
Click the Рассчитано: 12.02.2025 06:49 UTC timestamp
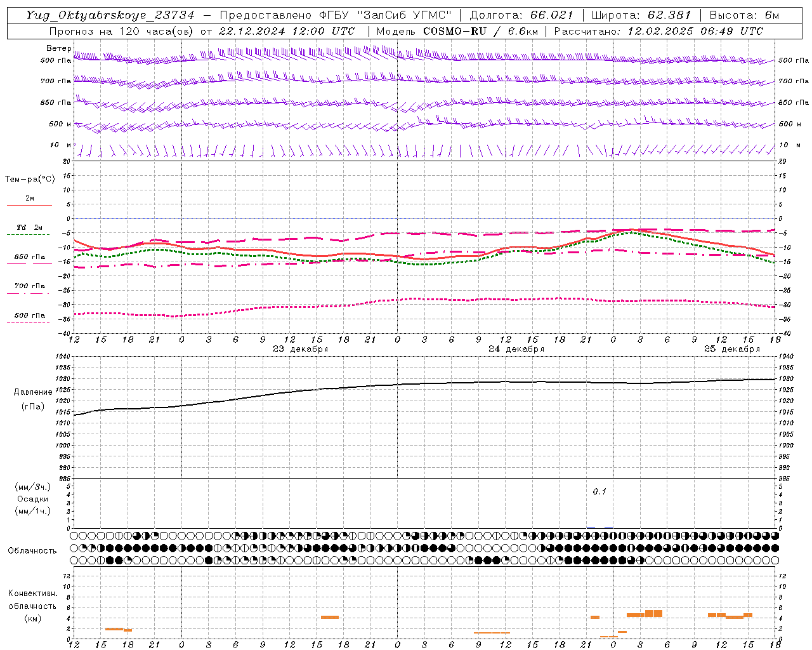pyautogui.click(x=658, y=31)
